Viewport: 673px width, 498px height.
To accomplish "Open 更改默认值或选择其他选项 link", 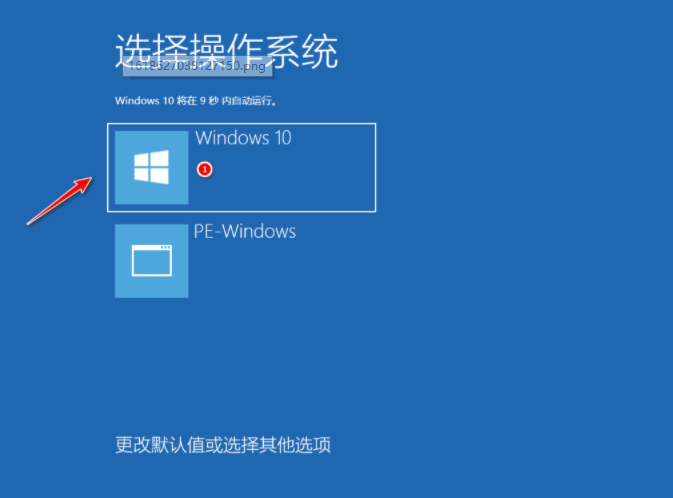I will click(x=223, y=445).
